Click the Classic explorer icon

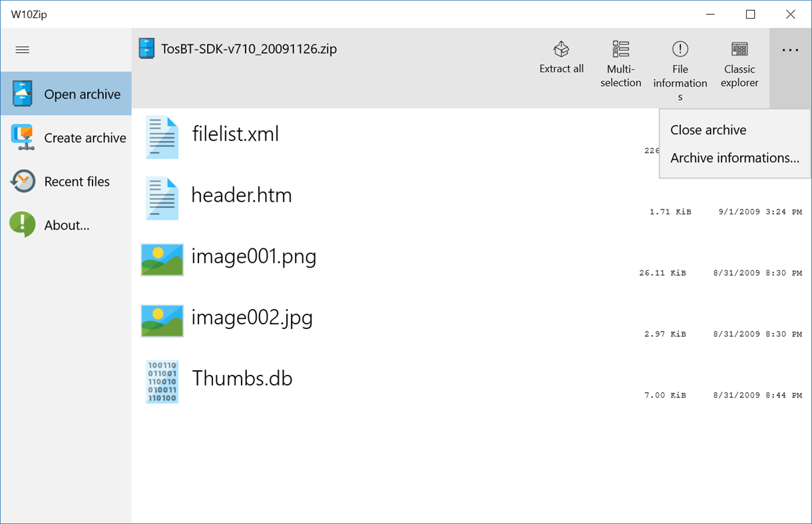point(739,49)
